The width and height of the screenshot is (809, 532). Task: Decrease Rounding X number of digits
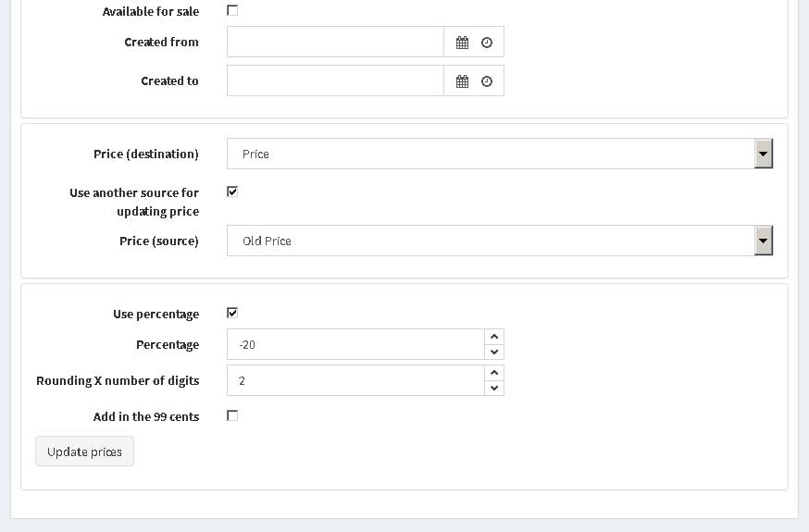(494, 389)
